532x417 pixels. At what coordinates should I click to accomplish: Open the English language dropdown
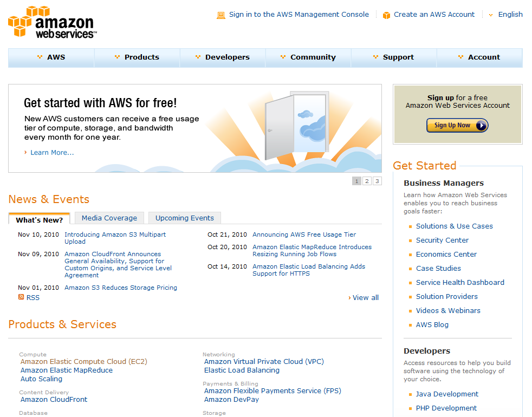505,15
